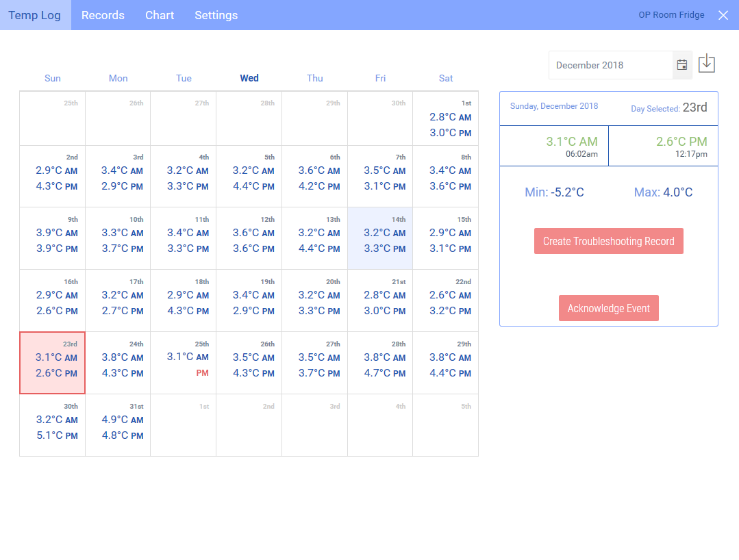
Task: Switch to the Records tab
Action: click(x=103, y=14)
